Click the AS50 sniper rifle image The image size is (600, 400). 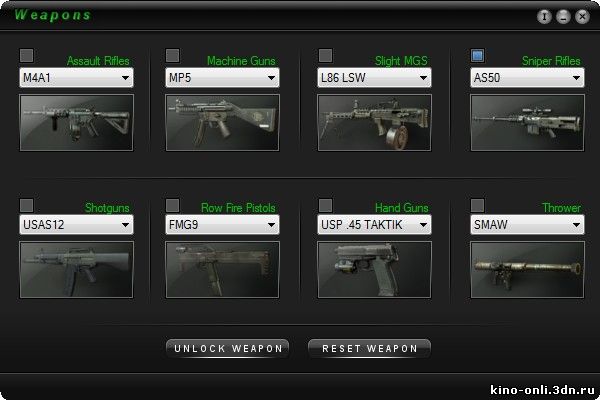click(527, 123)
